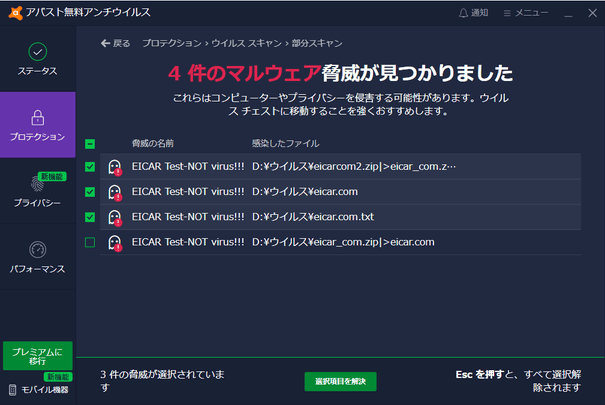Click the 感染したファイル column header
Viewport: 605px width, 405px height.
click(286, 143)
